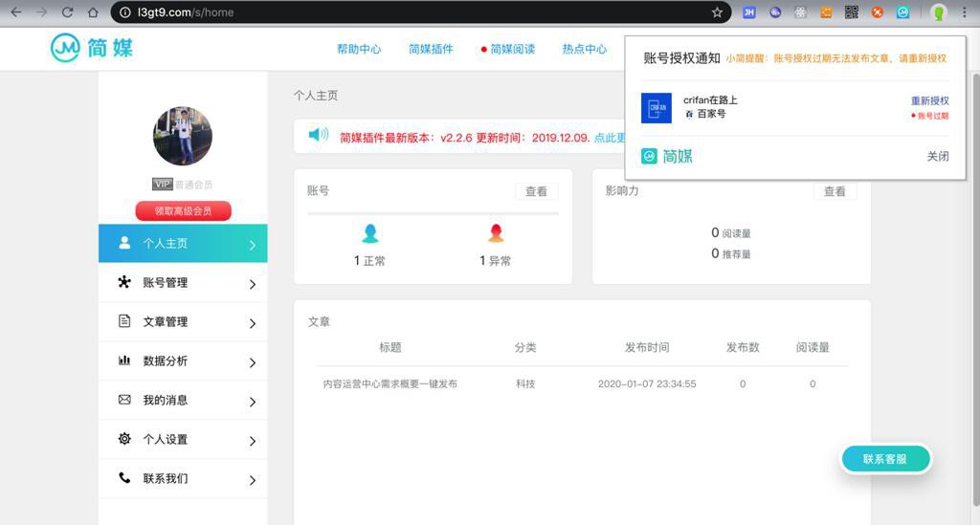Select 账号管理 in sidebar menu
Image resolution: width=980 pixels, height=525 pixels.
[183, 283]
